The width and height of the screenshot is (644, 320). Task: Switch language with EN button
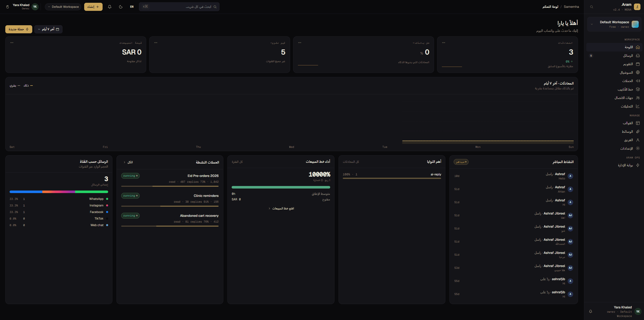pos(132,7)
